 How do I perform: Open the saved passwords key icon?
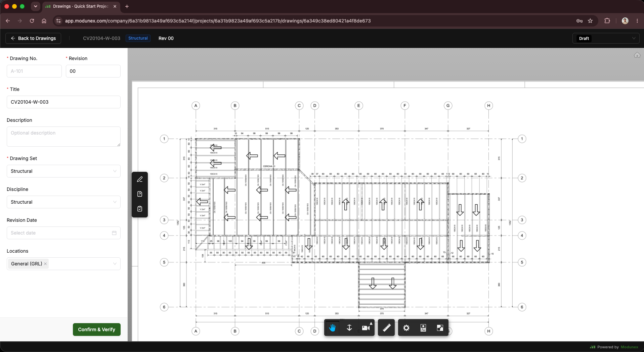coord(579,21)
